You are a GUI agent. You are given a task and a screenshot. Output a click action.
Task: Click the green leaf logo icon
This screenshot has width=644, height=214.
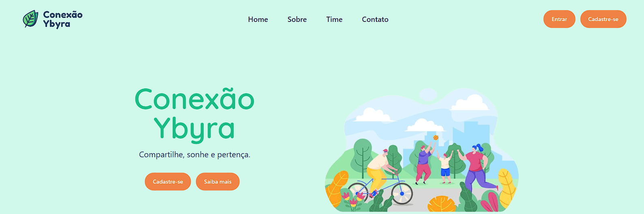pyautogui.click(x=30, y=19)
